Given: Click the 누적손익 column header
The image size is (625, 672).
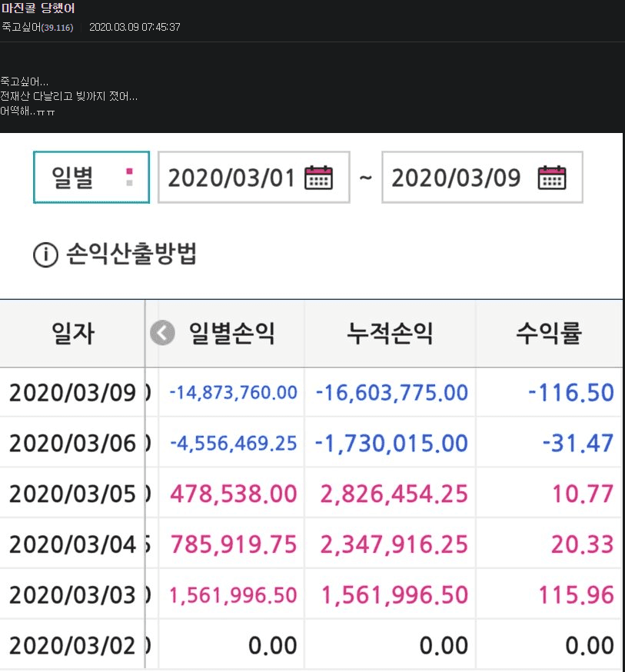Looking at the screenshot, I should [390, 334].
